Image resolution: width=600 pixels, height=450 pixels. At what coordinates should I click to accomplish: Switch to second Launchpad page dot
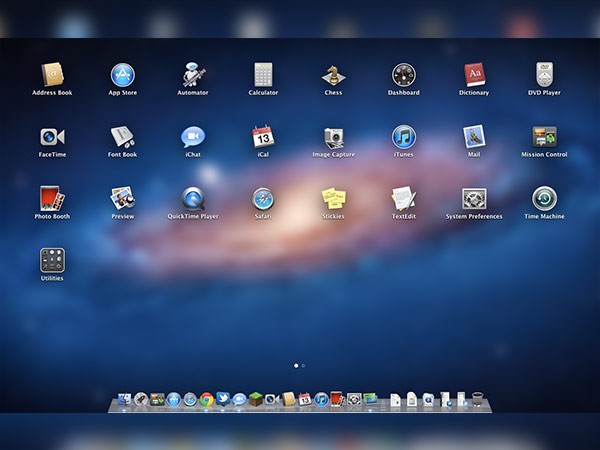[x=304, y=366]
